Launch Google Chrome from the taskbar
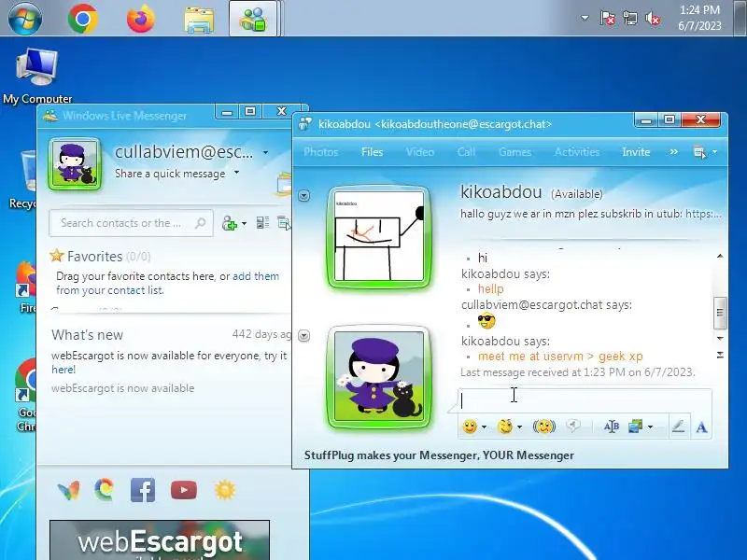Viewport: 747px width, 560px height. tap(83, 19)
